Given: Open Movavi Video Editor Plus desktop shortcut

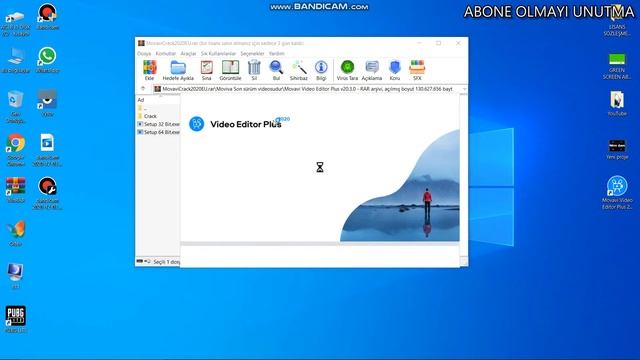Looking at the screenshot, I should (617, 193).
